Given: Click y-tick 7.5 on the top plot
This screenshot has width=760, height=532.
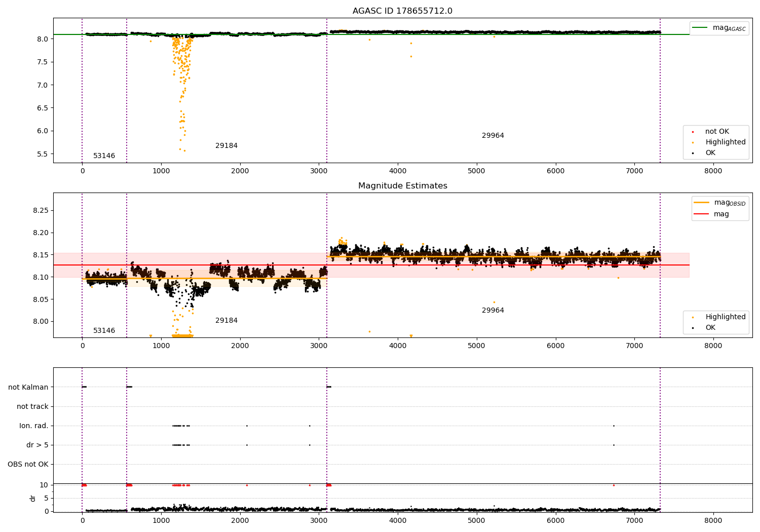Looking at the screenshot, I should pos(43,62).
